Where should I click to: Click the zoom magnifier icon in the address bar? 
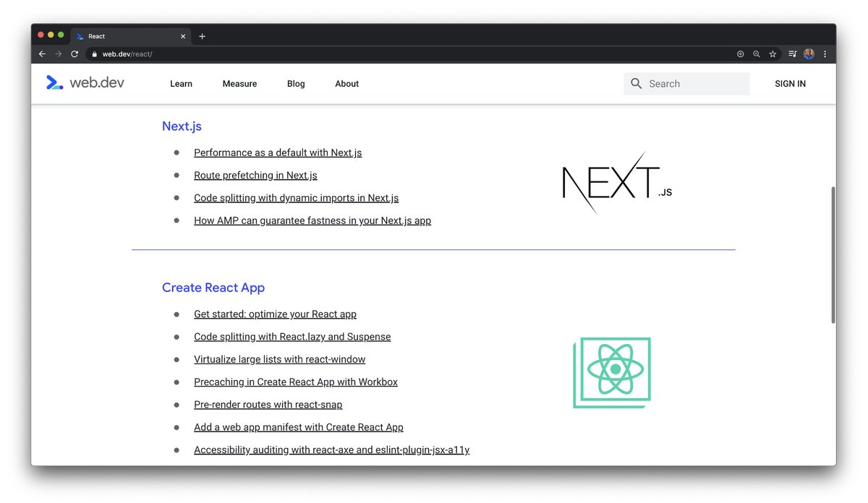pos(756,53)
